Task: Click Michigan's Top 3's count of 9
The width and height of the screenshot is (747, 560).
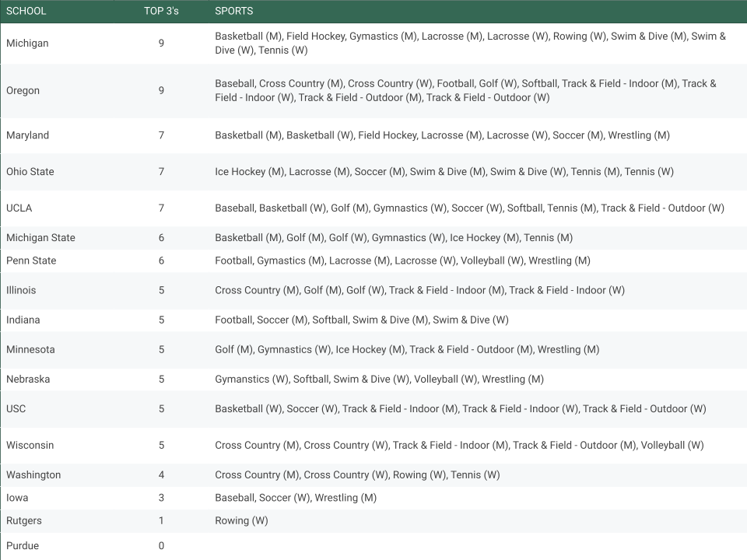Action: pos(161,44)
